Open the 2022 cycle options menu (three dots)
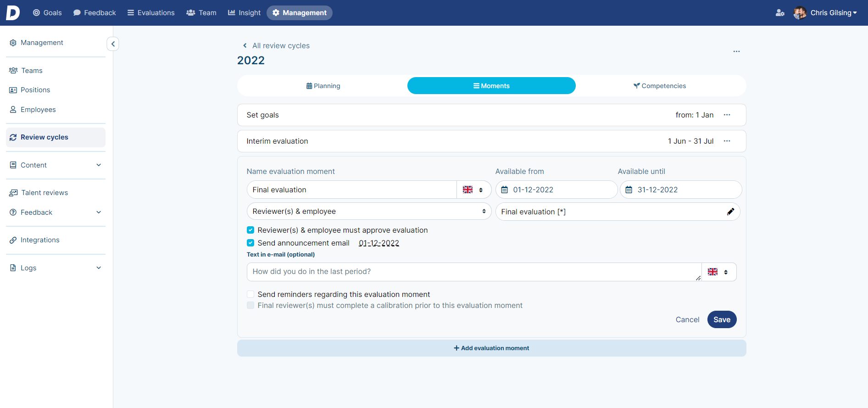The width and height of the screenshot is (868, 408). click(736, 51)
